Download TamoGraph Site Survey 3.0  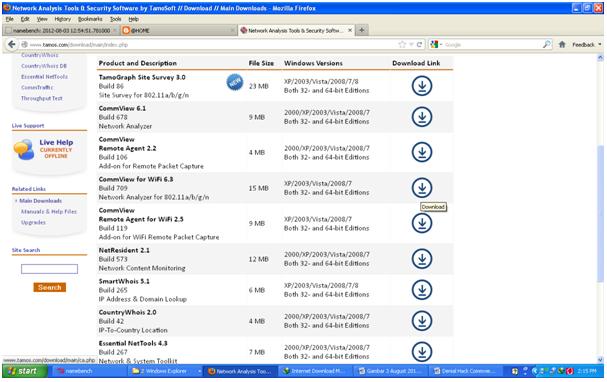(x=422, y=86)
